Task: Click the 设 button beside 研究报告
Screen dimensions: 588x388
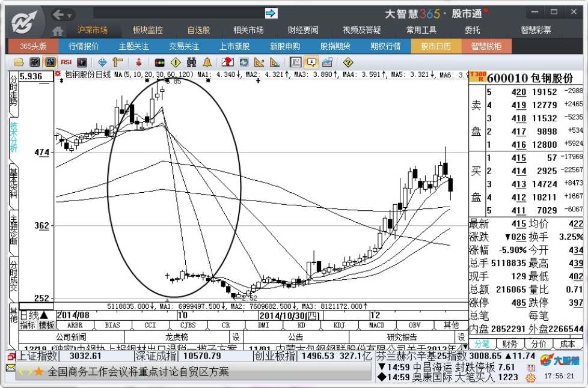Action: [x=461, y=337]
